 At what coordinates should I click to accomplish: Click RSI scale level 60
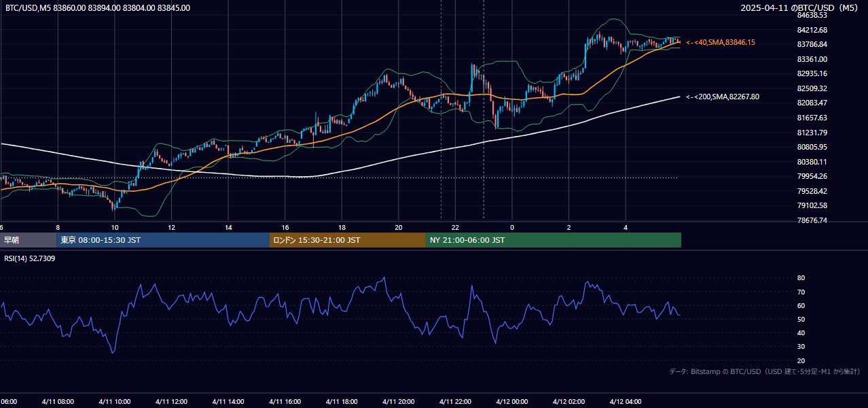click(801, 305)
